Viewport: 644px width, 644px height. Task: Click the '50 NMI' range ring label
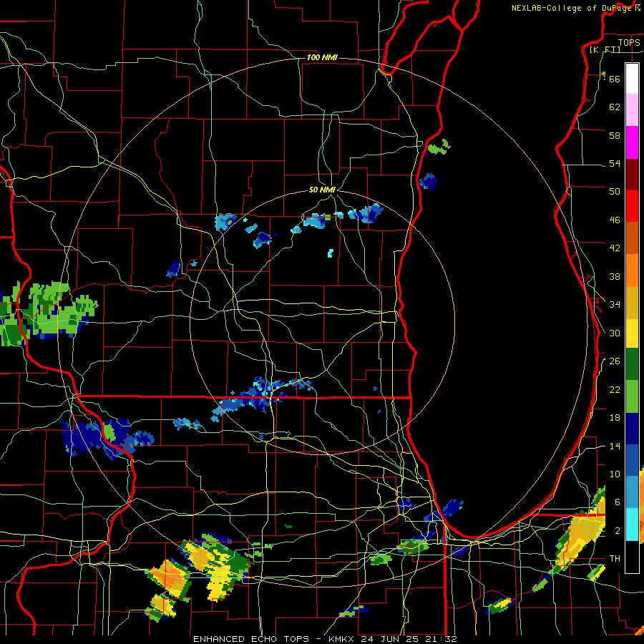(x=322, y=190)
